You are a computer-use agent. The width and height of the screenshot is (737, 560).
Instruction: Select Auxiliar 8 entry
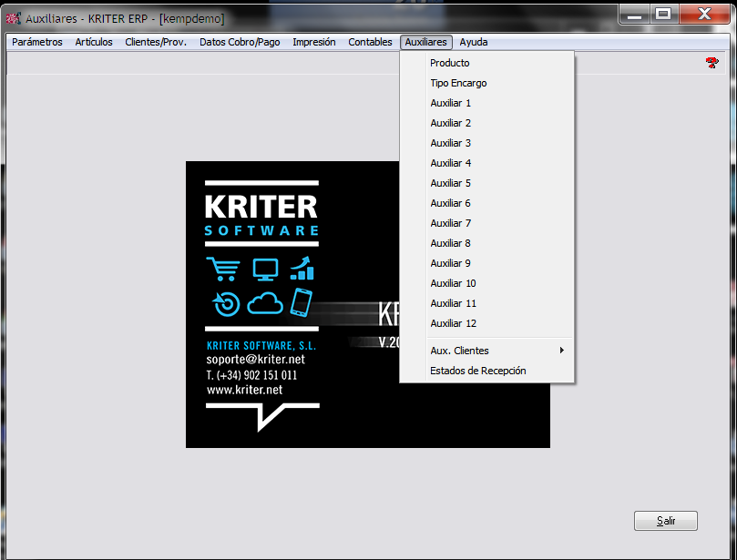487,243
